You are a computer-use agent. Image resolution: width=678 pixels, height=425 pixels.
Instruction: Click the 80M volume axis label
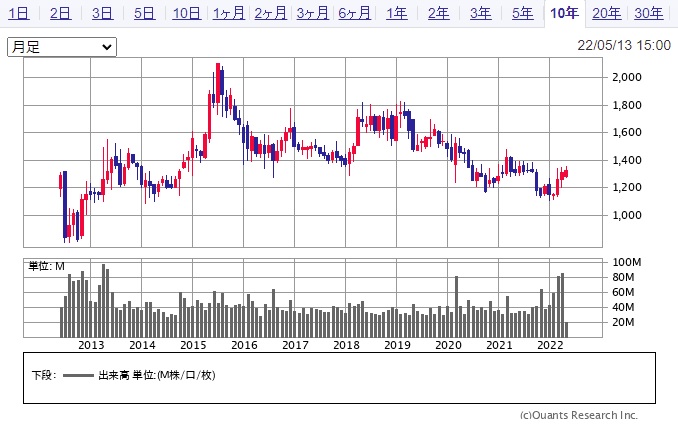click(x=624, y=277)
